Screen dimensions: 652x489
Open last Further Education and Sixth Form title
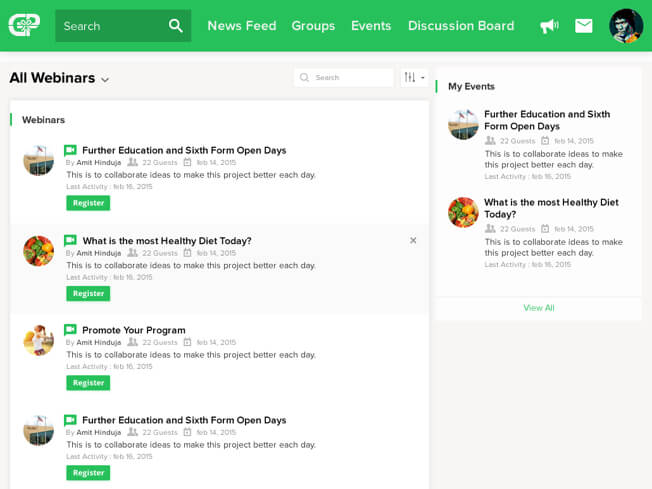pos(184,420)
